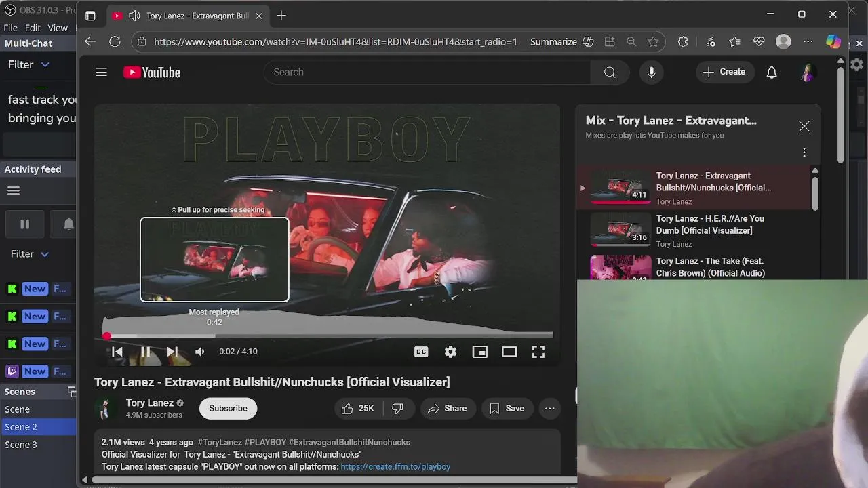
Task: Go back with the browser arrow
Action: coord(90,42)
